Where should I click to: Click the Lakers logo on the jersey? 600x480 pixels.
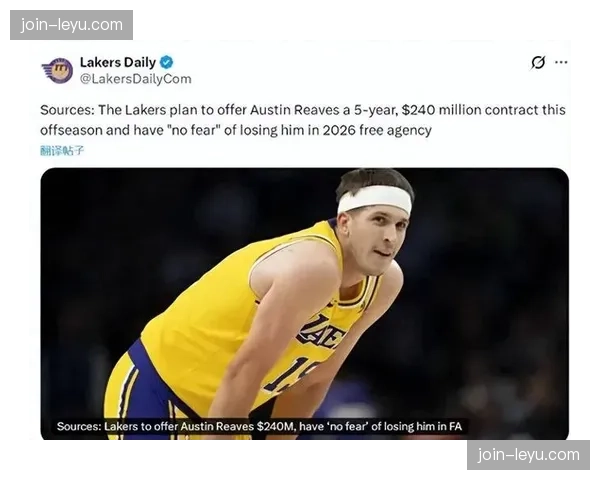coord(321,332)
